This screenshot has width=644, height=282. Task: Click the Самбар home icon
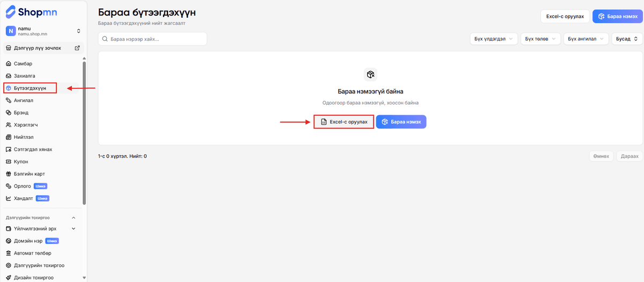9,64
